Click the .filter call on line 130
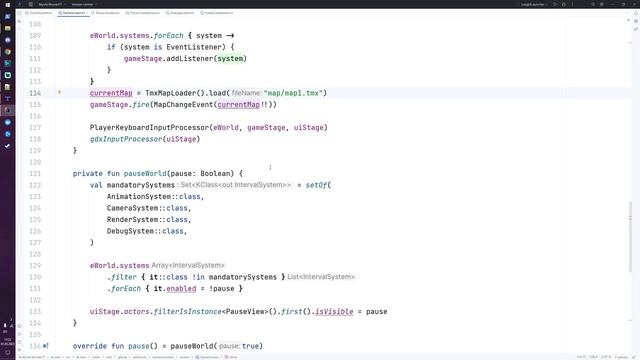Viewport: 640px width, 360px height. [122, 277]
